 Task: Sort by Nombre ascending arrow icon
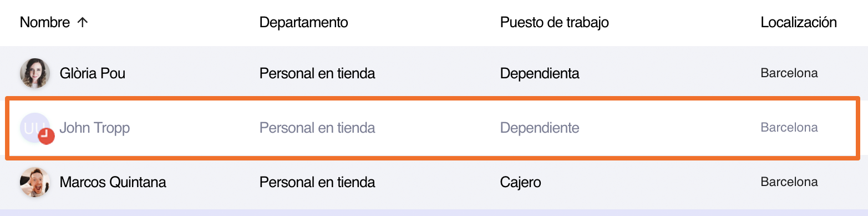coord(83,23)
